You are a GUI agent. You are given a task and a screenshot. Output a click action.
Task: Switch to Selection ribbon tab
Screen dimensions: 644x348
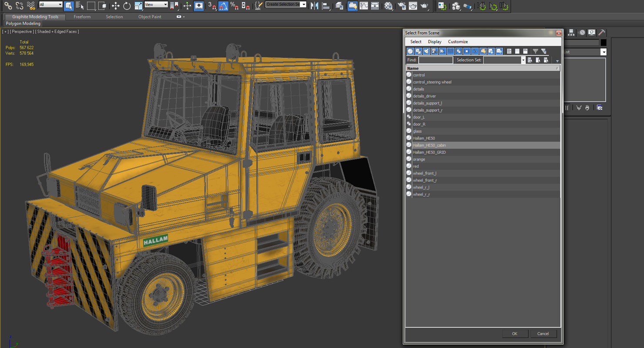(114, 17)
